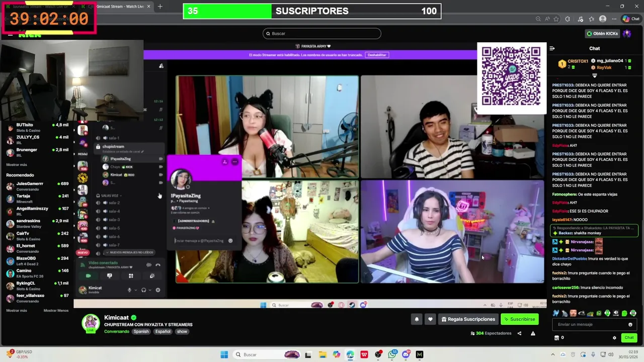Open browser settings and more menu

[x=614, y=19]
